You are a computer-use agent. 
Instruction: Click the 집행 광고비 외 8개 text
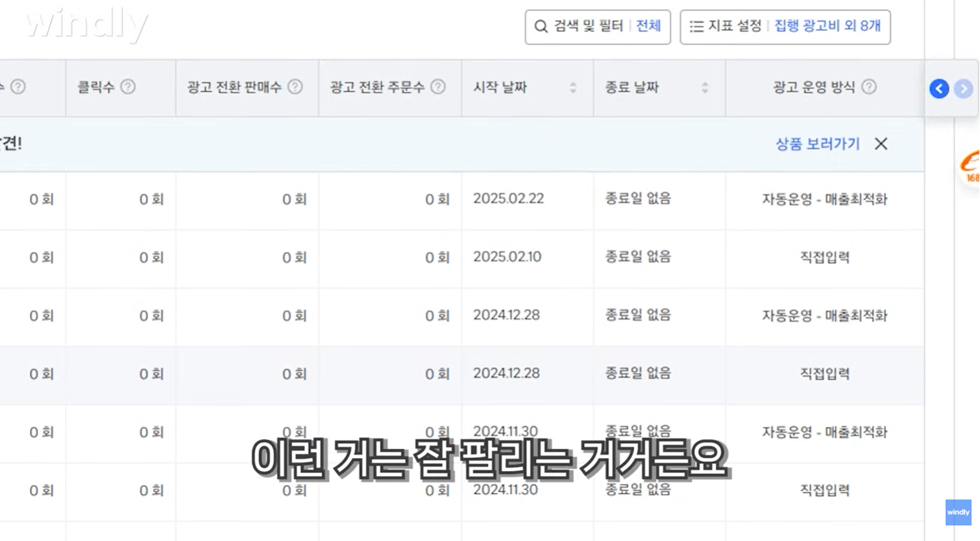point(827,26)
